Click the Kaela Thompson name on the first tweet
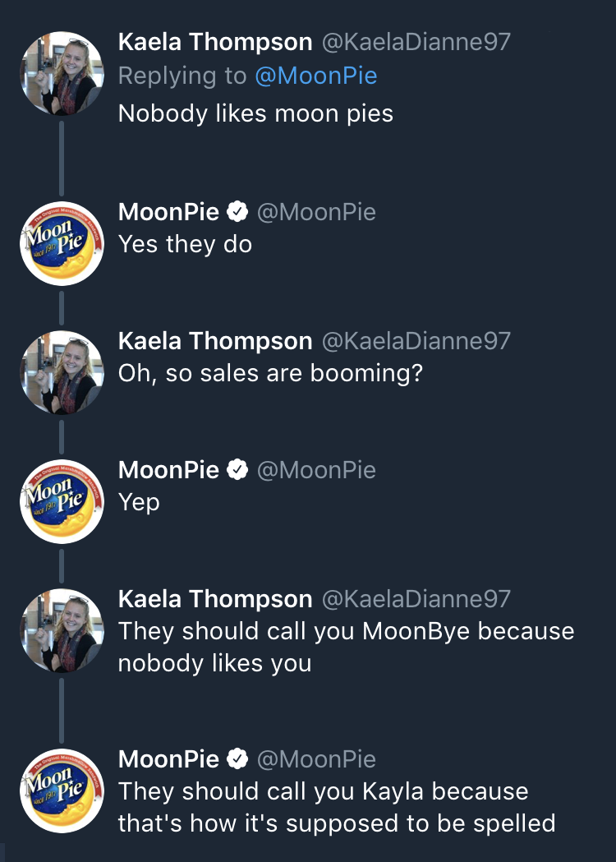616x862 pixels. [x=215, y=42]
